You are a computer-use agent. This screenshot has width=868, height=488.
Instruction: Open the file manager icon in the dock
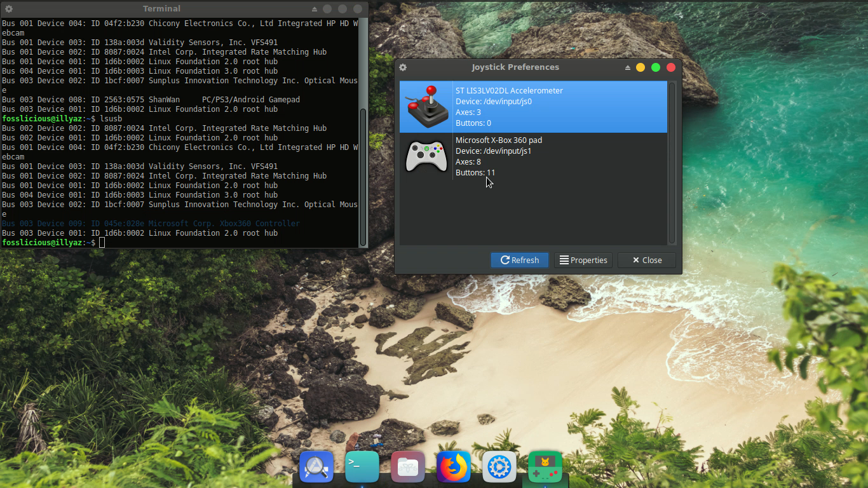tap(408, 468)
